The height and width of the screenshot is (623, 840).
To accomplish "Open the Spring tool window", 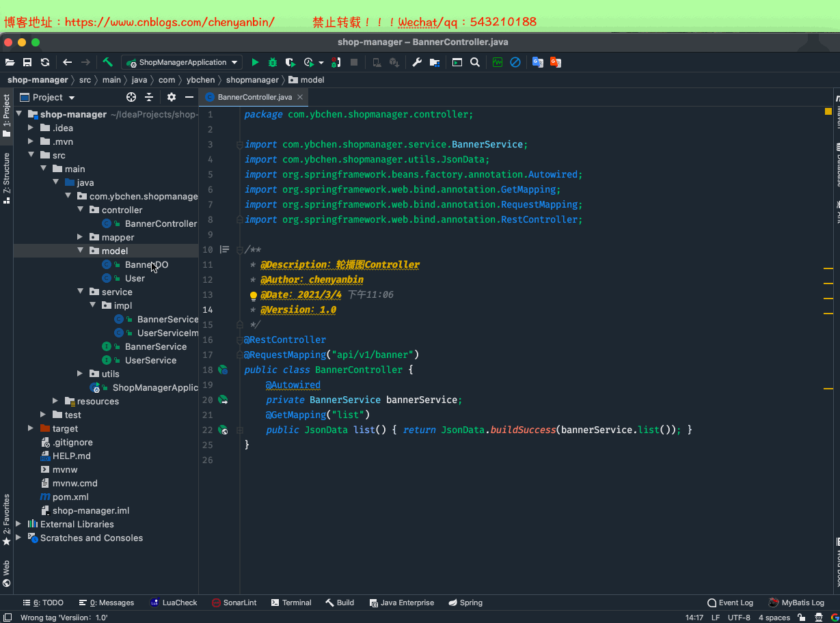I will click(x=465, y=603).
